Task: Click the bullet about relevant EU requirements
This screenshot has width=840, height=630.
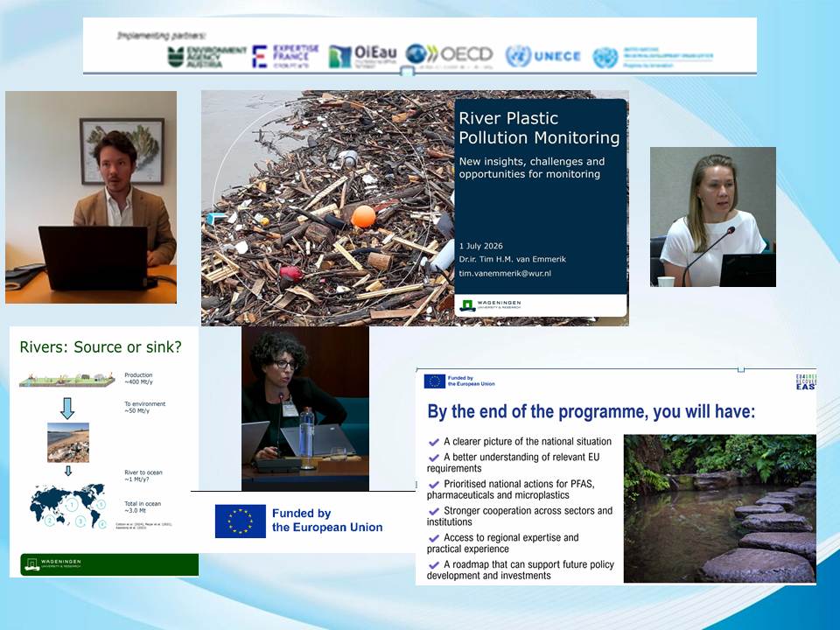Action: click(x=514, y=462)
